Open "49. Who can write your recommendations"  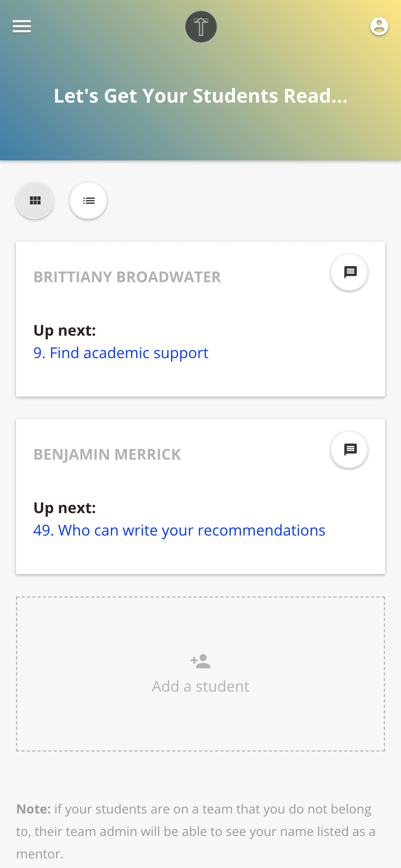pos(179,531)
